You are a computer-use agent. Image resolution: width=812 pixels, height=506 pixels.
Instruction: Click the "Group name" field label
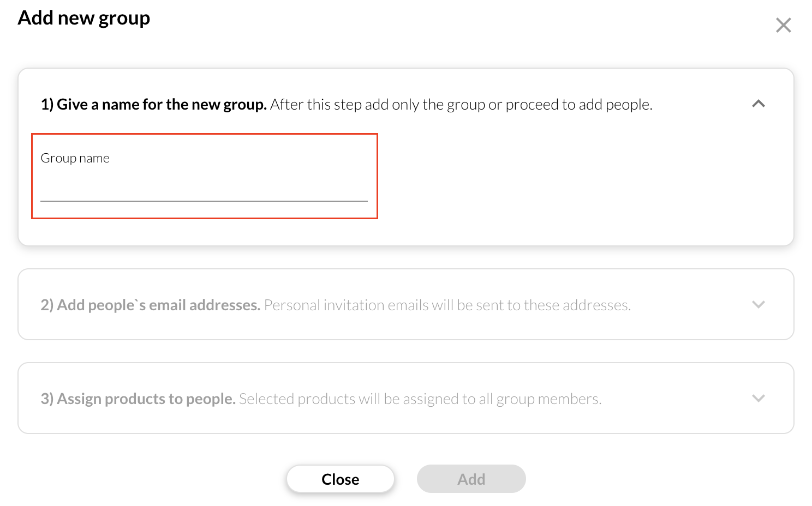[x=75, y=158]
